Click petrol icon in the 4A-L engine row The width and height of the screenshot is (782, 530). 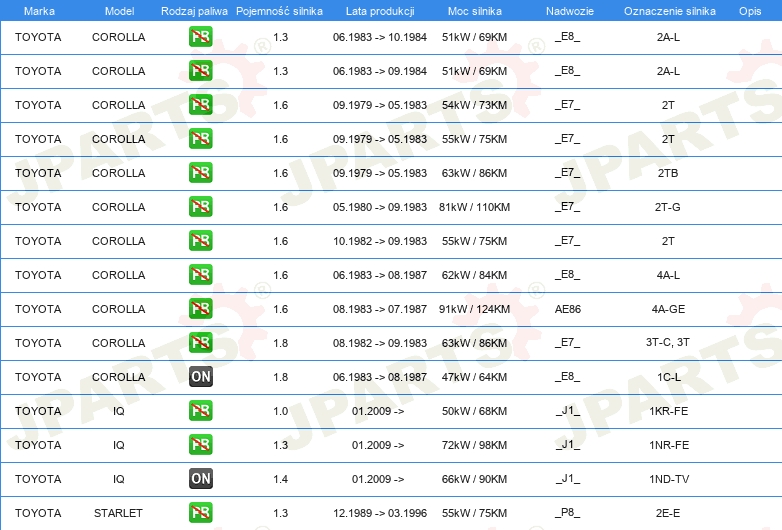200,275
